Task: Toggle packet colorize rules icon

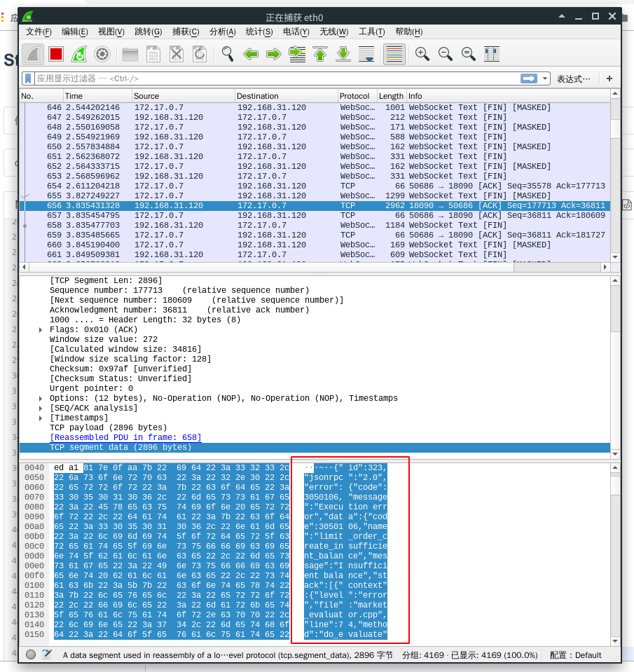Action: (x=394, y=55)
